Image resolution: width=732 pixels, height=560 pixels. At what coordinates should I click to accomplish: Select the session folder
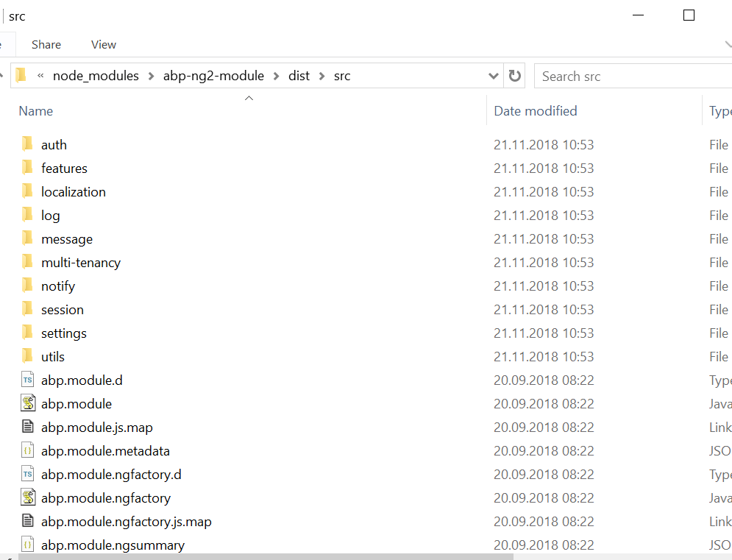point(63,309)
